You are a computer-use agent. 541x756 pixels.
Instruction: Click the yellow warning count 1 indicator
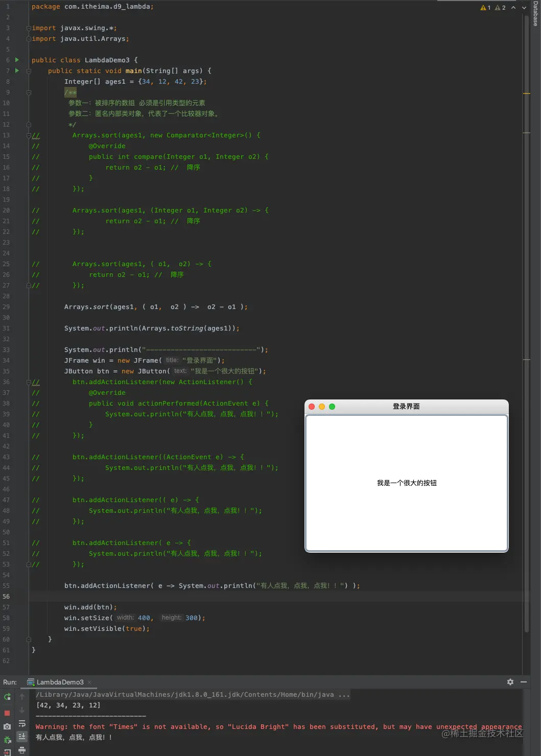click(485, 8)
